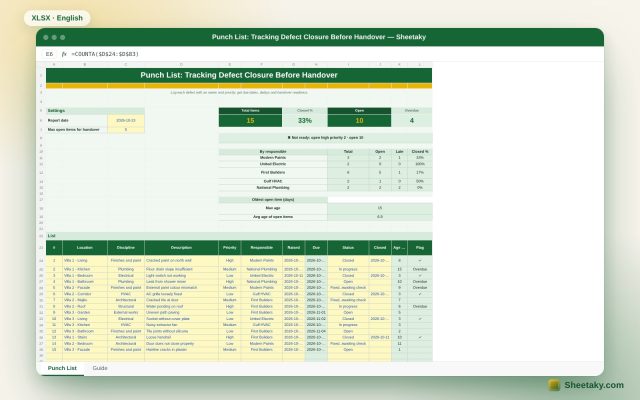Select the Floor drain slope insufficient description
This screenshot has width=640, height=400.
click(181, 269)
